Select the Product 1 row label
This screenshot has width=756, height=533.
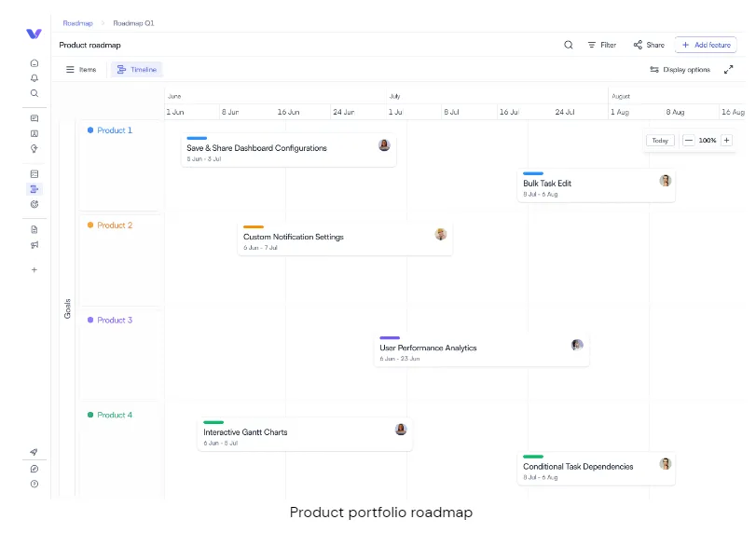(115, 130)
